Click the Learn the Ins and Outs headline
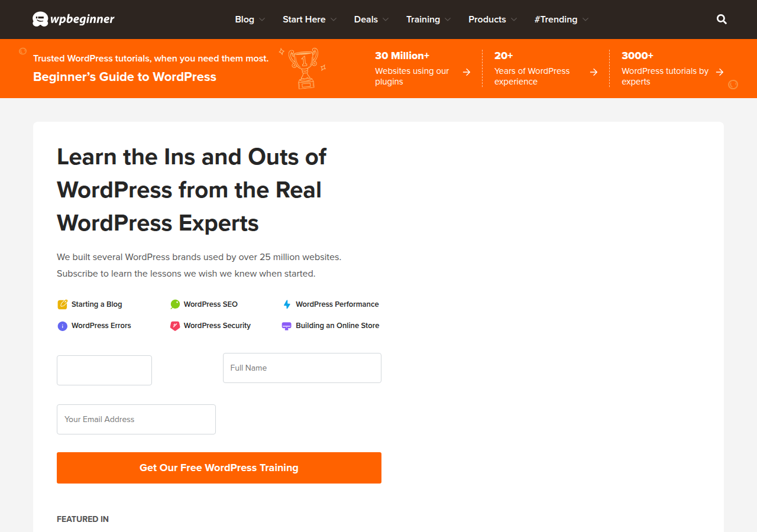The height and width of the screenshot is (532, 757). point(192,190)
